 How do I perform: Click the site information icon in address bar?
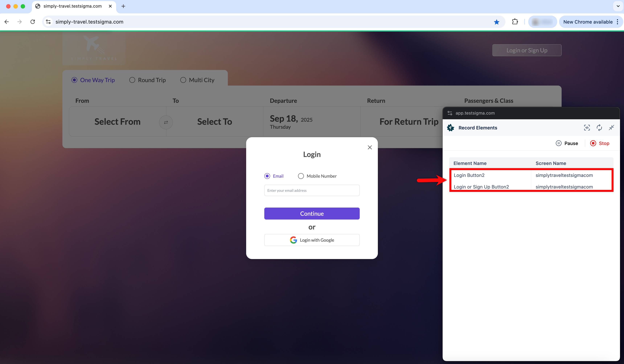point(48,22)
